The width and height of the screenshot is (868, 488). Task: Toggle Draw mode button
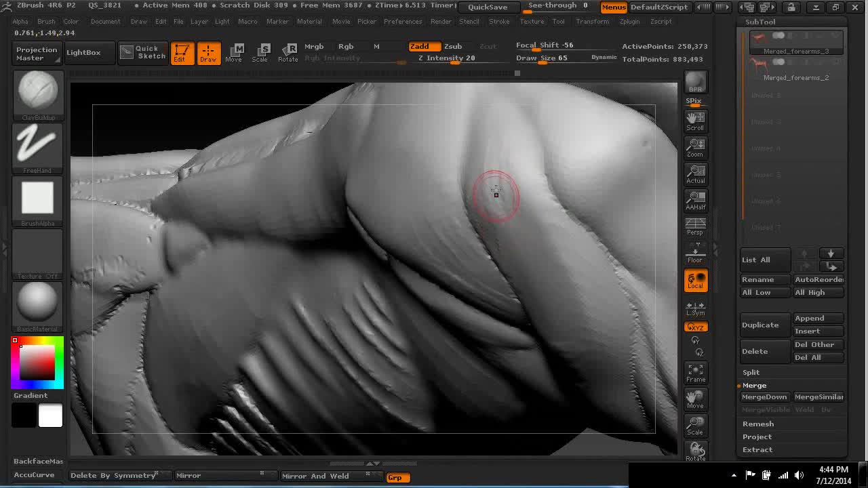click(x=208, y=53)
